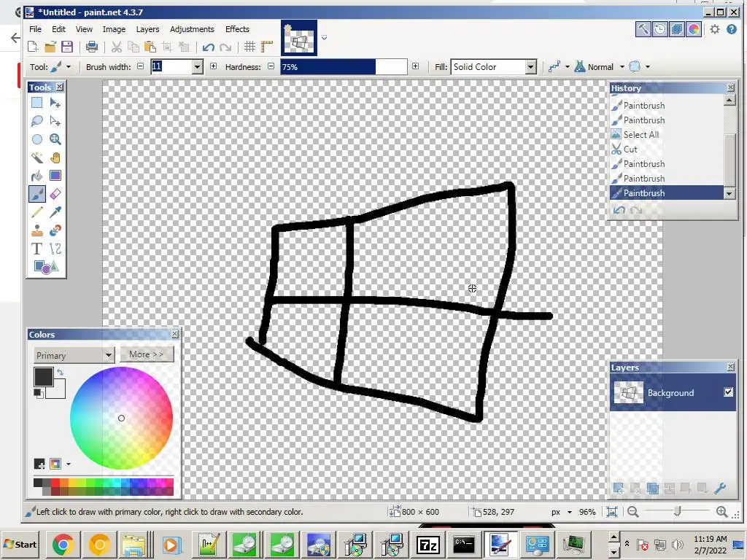
Task: Choose the Eraser tool
Action: pos(55,194)
